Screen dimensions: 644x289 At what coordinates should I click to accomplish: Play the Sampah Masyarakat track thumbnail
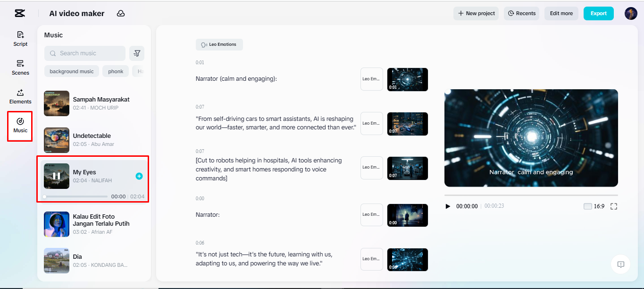coord(57,103)
